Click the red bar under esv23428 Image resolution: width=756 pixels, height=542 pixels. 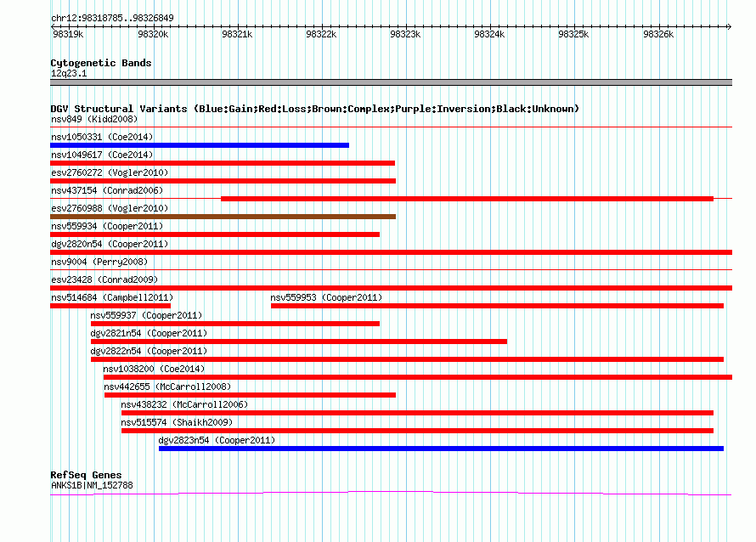(391, 288)
